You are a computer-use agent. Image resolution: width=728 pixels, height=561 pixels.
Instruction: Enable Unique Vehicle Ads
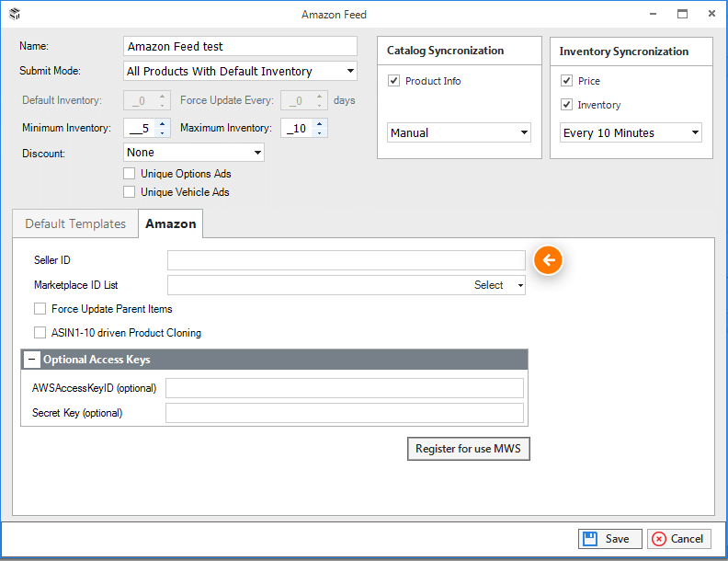pyautogui.click(x=129, y=192)
